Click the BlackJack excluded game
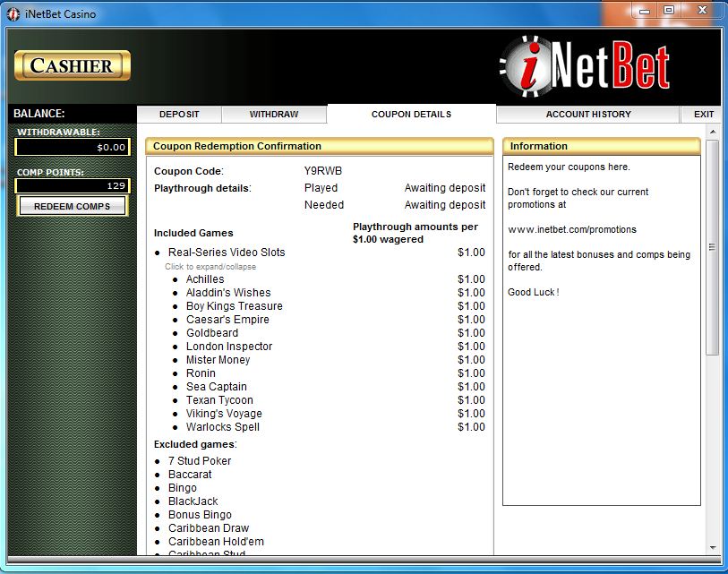The width and height of the screenshot is (728, 574). point(193,501)
